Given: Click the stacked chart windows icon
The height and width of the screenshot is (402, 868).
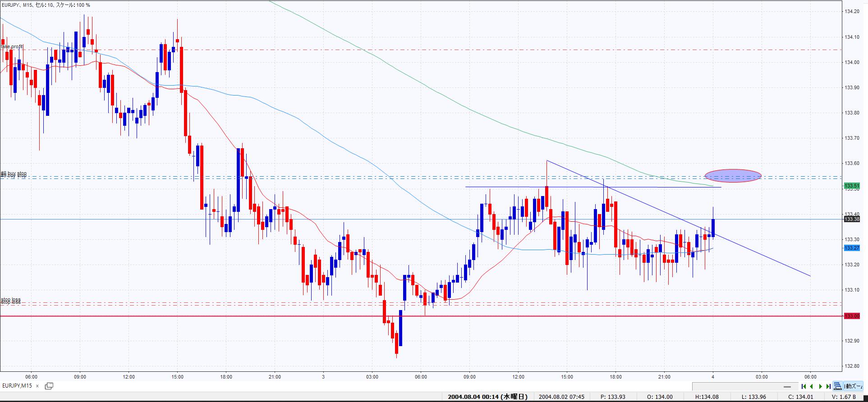Looking at the screenshot, I should pos(837,386).
